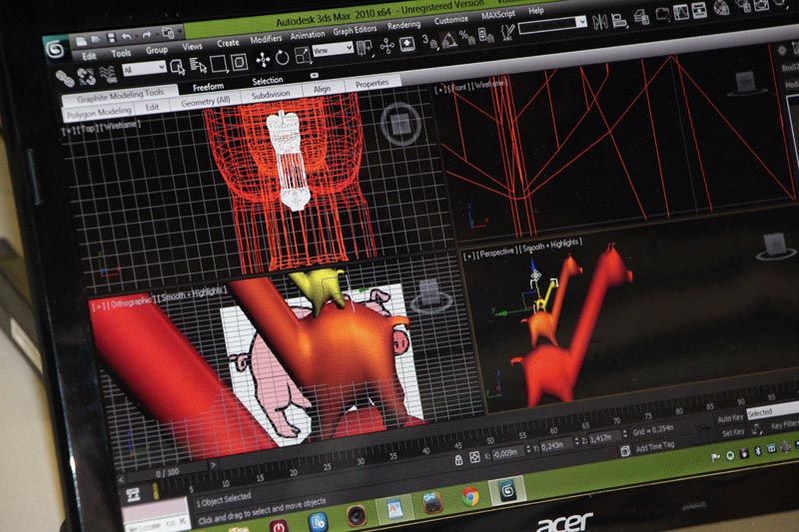Open the Modifiers menu
799x532 pixels.
(266, 38)
